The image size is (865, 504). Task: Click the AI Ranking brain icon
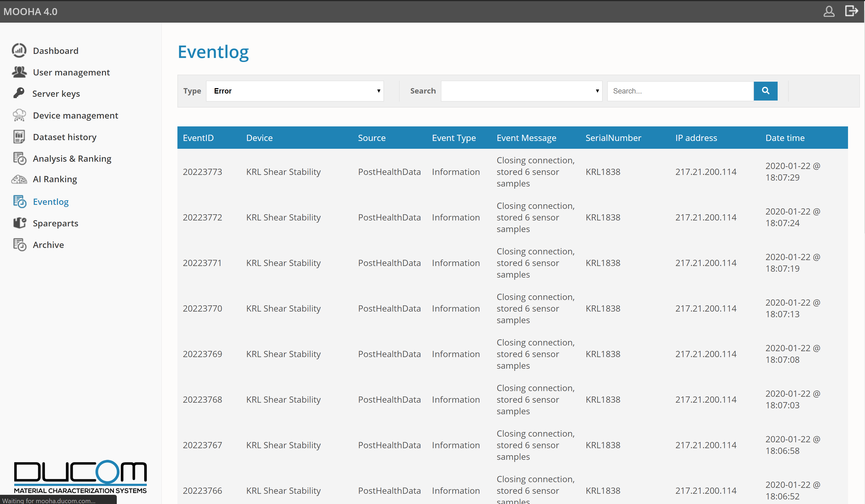19,179
